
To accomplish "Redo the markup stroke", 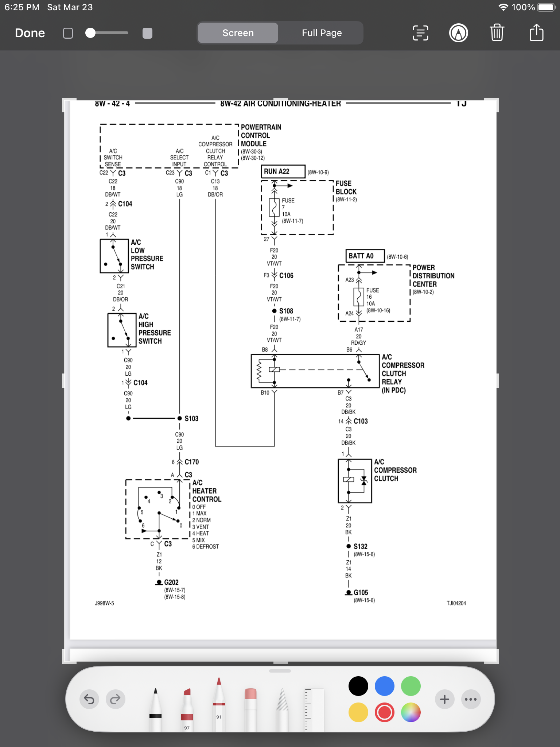I will click(116, 699).
